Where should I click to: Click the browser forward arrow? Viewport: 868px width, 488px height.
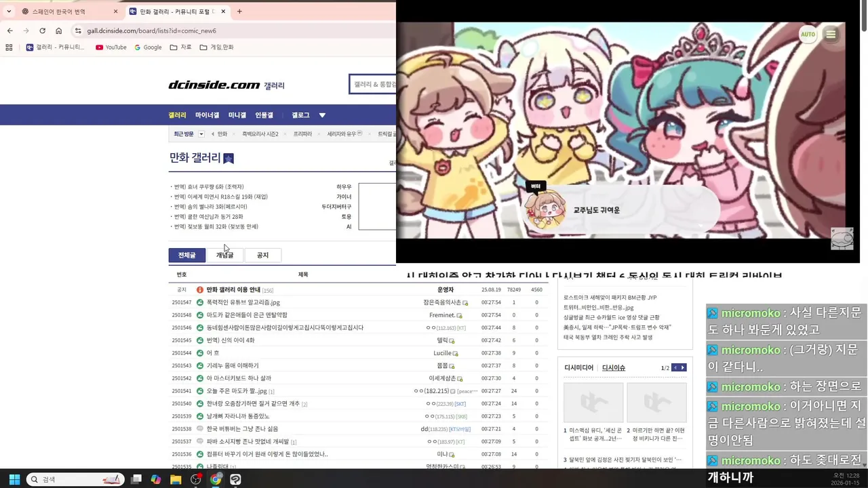tap(26, 30)
